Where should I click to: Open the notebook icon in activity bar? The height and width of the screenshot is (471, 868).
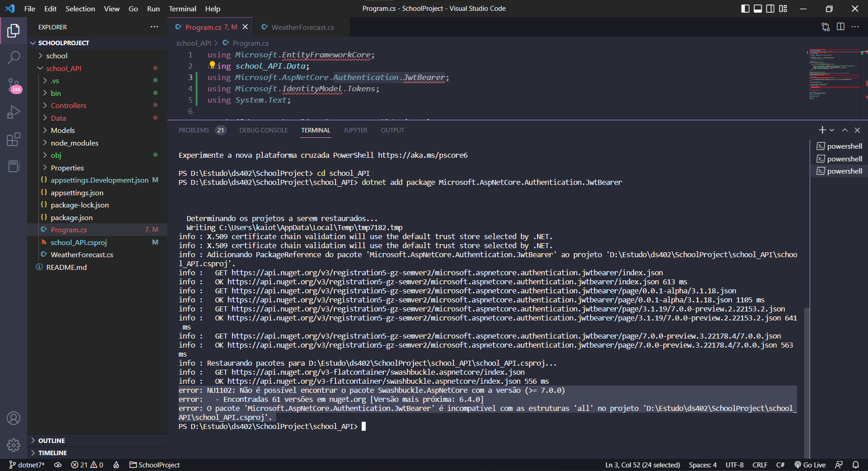point(14,166)
